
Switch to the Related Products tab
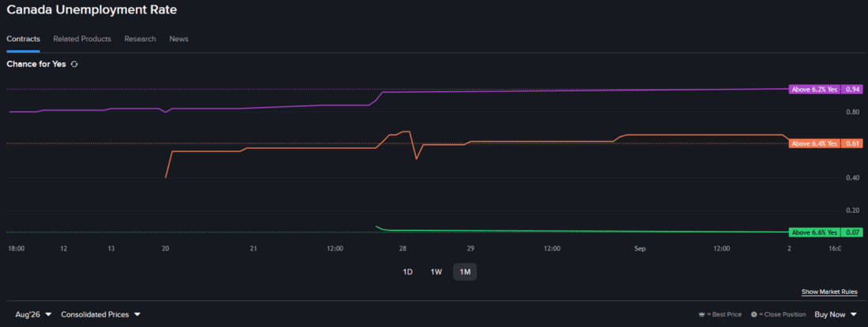point(82,39)
